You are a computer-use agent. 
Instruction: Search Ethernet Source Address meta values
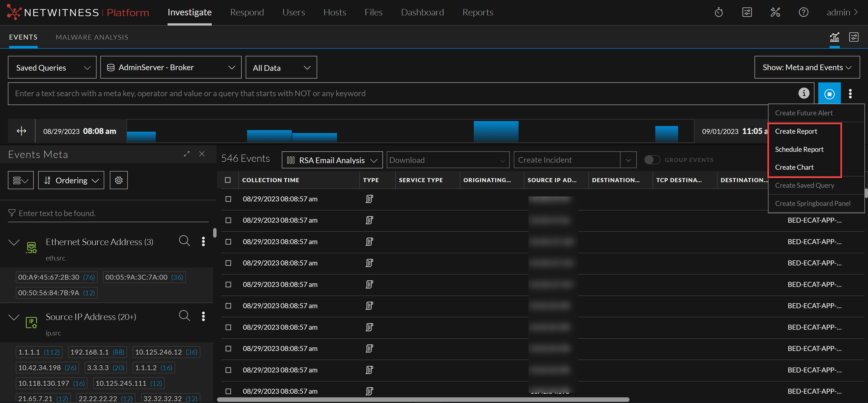(x=184, y=241)
